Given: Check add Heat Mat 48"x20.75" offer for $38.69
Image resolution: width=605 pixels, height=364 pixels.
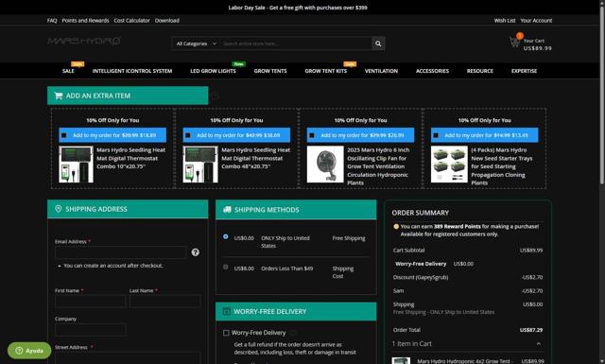Looking at the screenshot, I should (188, 135).
